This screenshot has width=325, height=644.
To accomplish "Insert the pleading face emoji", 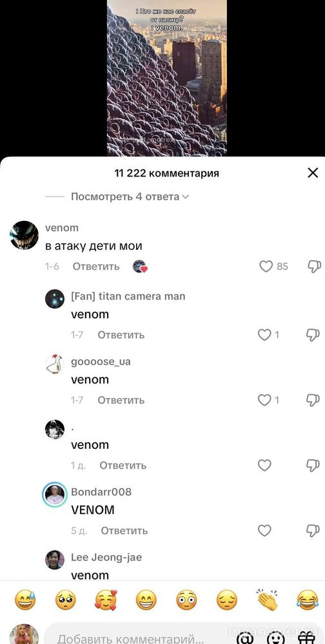I will pos(66,600).
